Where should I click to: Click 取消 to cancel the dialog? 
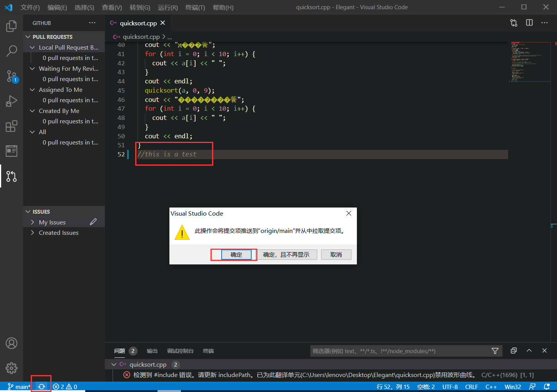coord(336,254)
